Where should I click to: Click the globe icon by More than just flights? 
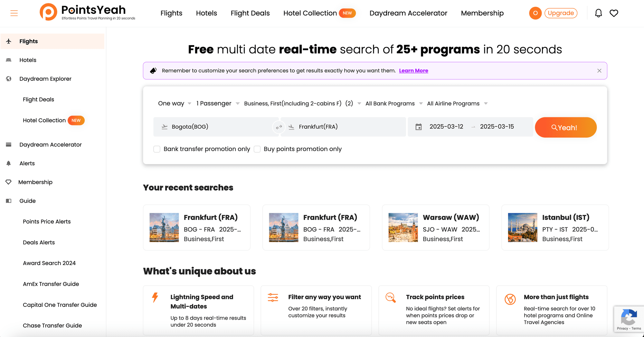click(x=510, y=299)
